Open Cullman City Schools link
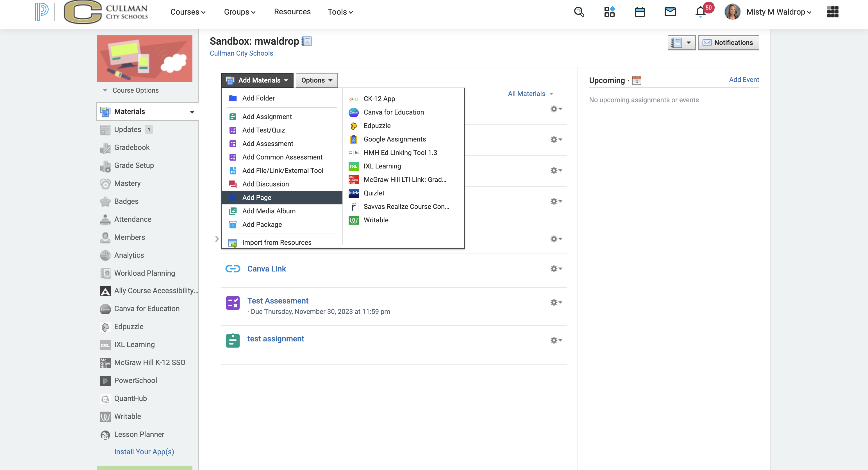The width and height of the screenshot is (868, 470). pos(241,53)
